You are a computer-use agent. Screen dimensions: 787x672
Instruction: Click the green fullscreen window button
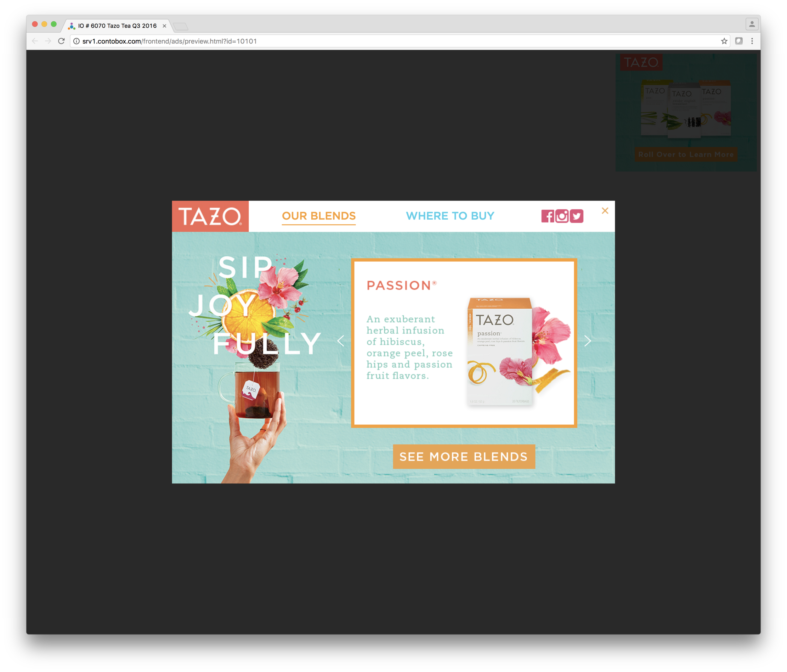[54, 24]
